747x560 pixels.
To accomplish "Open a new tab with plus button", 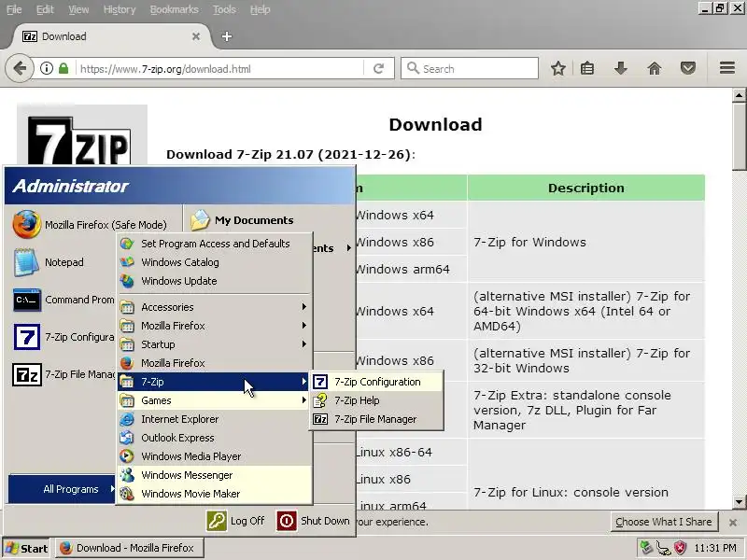I will [227, 36].
